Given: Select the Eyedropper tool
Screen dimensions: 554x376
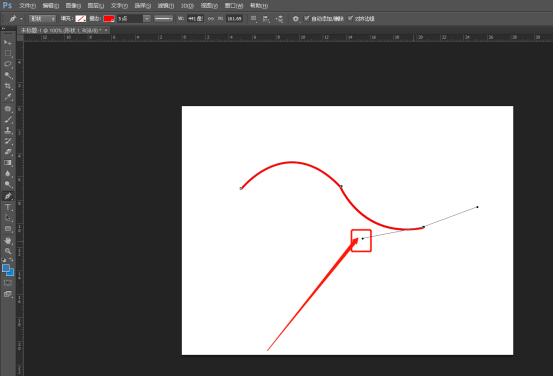Looking at the screenshot, I should (x=8, y=97).
